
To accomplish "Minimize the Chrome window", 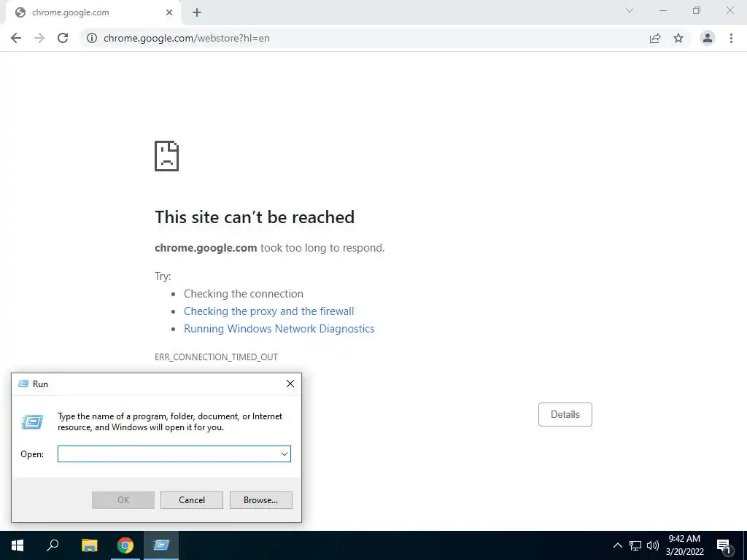I will [x=663, y=10].
